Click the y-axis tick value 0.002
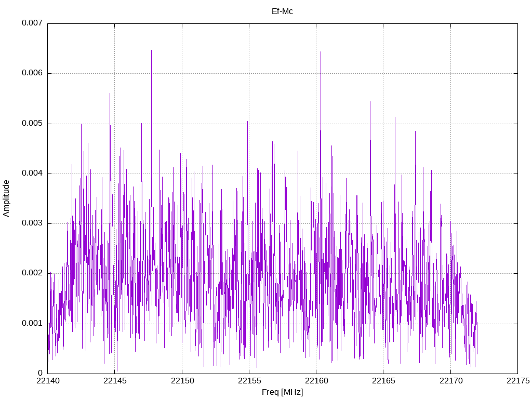The height and width of the screenshot is (399, 532). (x=32, y=273)
